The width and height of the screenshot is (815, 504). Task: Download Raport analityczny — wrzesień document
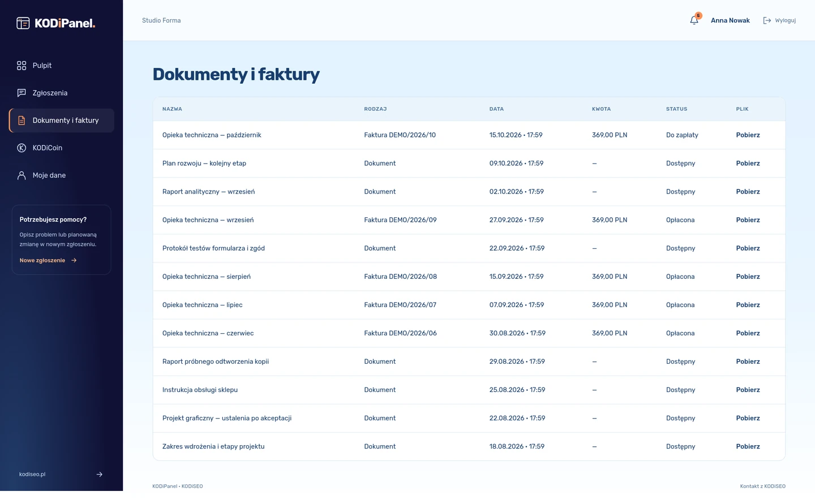[x=748, y=192]
